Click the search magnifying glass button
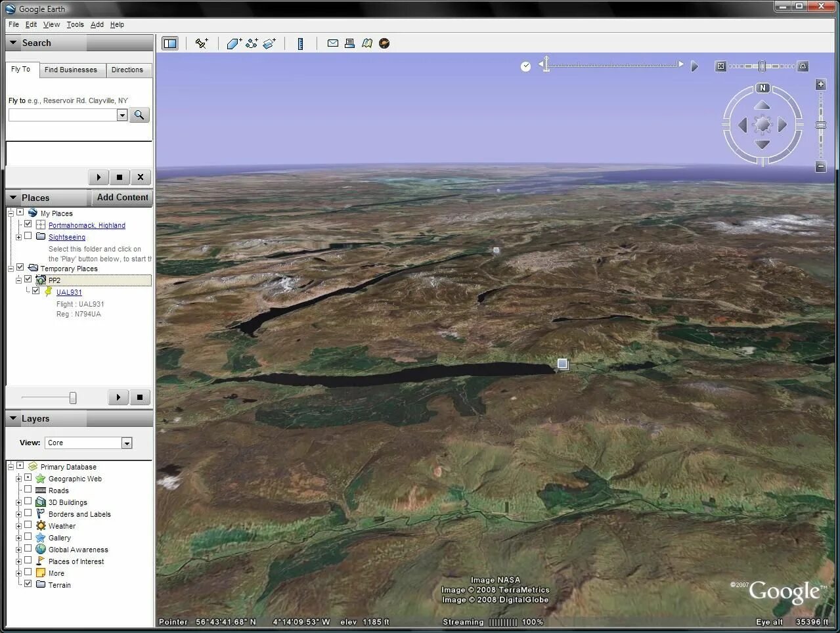This screenshot has width=840, height=633. click(x=139, y=115)
